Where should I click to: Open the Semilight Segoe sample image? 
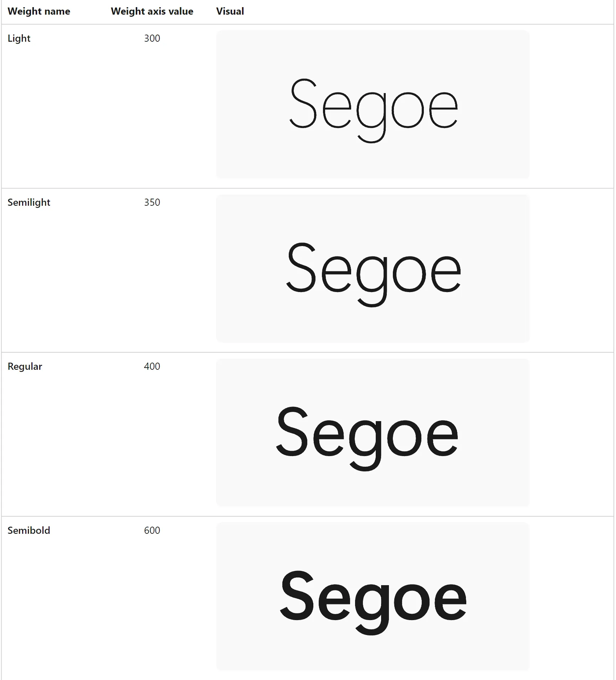(373, 268)
